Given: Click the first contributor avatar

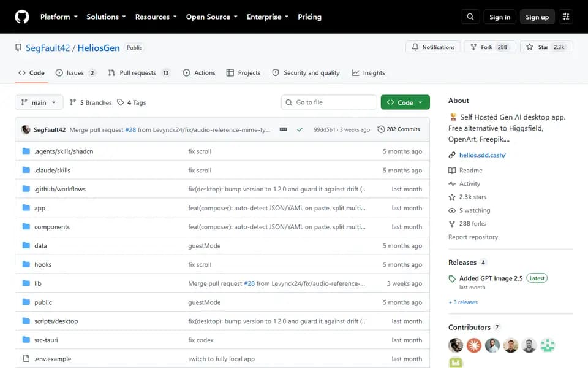Looking at the screenshot, I should point(456,345).
